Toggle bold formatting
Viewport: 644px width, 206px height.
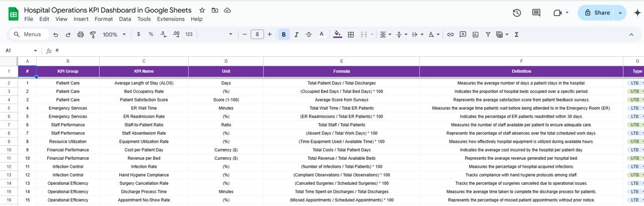tap(284, 35)
